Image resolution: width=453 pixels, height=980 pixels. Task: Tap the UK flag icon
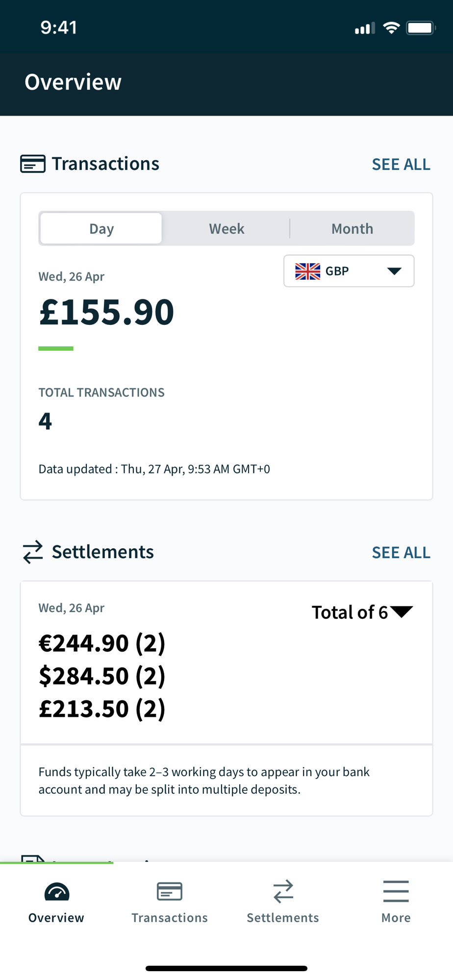click(307, 271)
